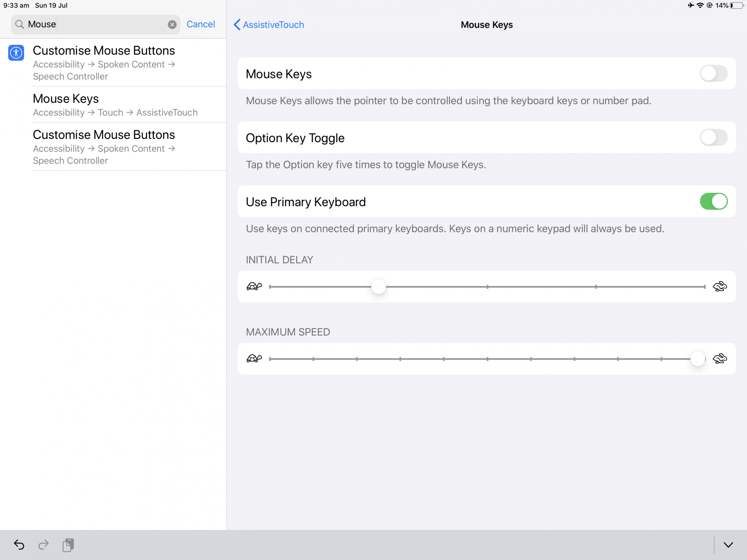The height and width of the screenshot is (560, 747).
Task: Tap the tortoise icon under Initial Delay
Action: pos(254,286)
